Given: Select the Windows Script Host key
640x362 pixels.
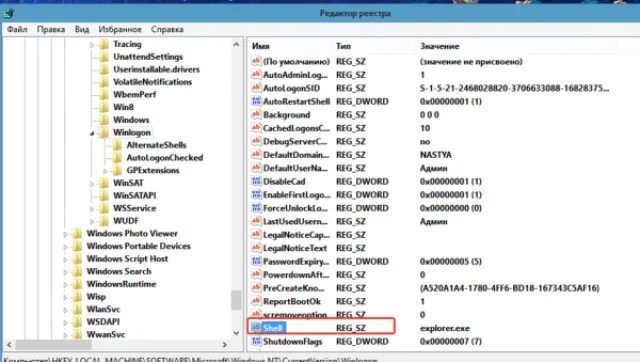Looking at the screenshot, I should point(127,259).
